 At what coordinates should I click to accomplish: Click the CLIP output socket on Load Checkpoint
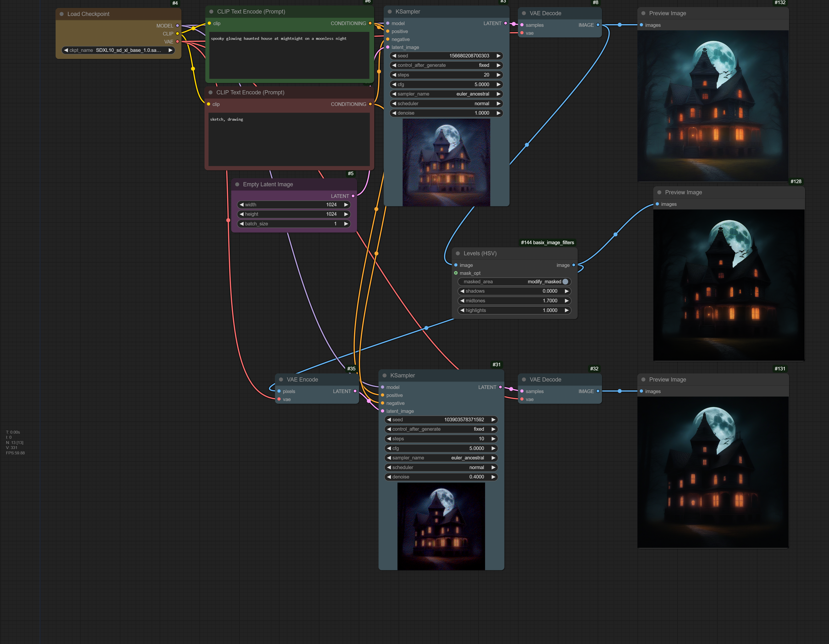click(x=177, y=34)
